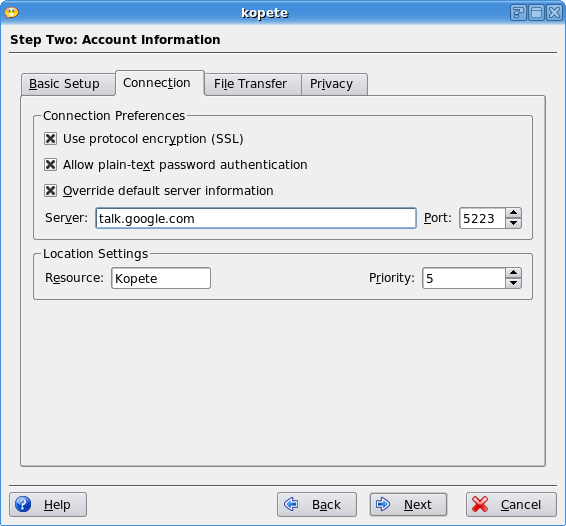Image resolution: width=566 pixels, height=526 pixels.
Task: Uncheck Allow plain-text password authentication
Action: click(x=51, y=165)
